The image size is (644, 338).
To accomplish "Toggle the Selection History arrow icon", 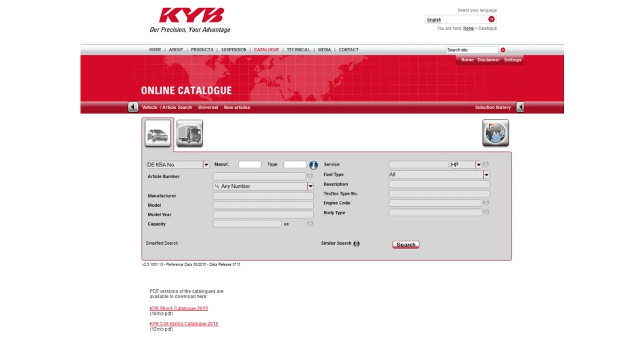I will [x=520, y=107].
